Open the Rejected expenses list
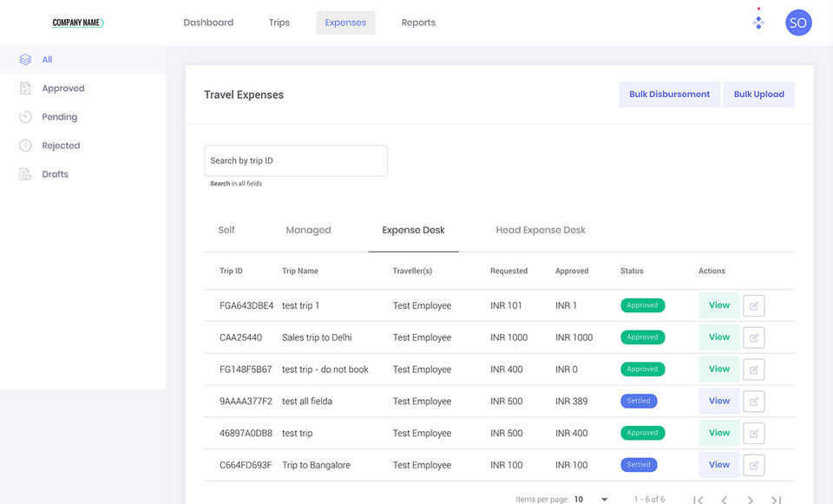The height and width of the screenshot is (504, 833). coord(61,146)
